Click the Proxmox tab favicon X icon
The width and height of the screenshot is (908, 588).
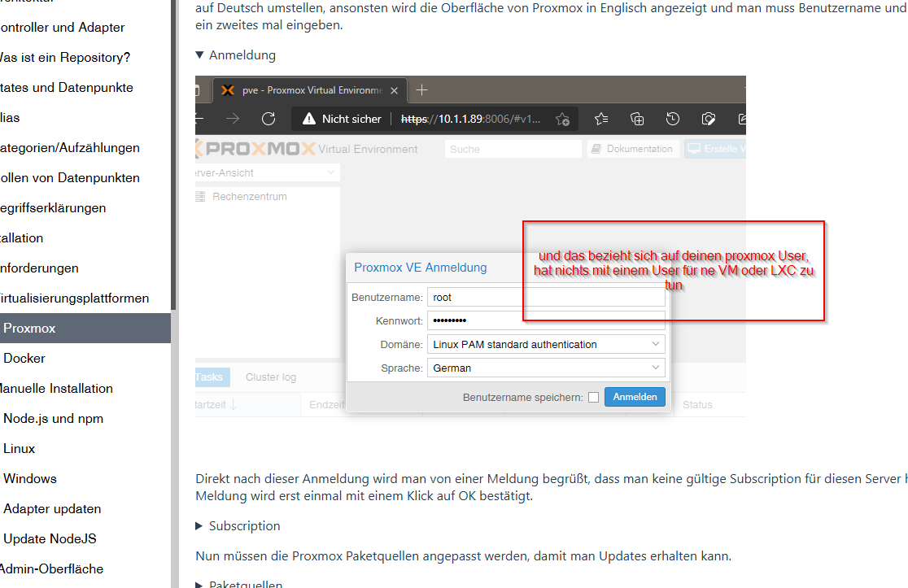pos(228,90)
